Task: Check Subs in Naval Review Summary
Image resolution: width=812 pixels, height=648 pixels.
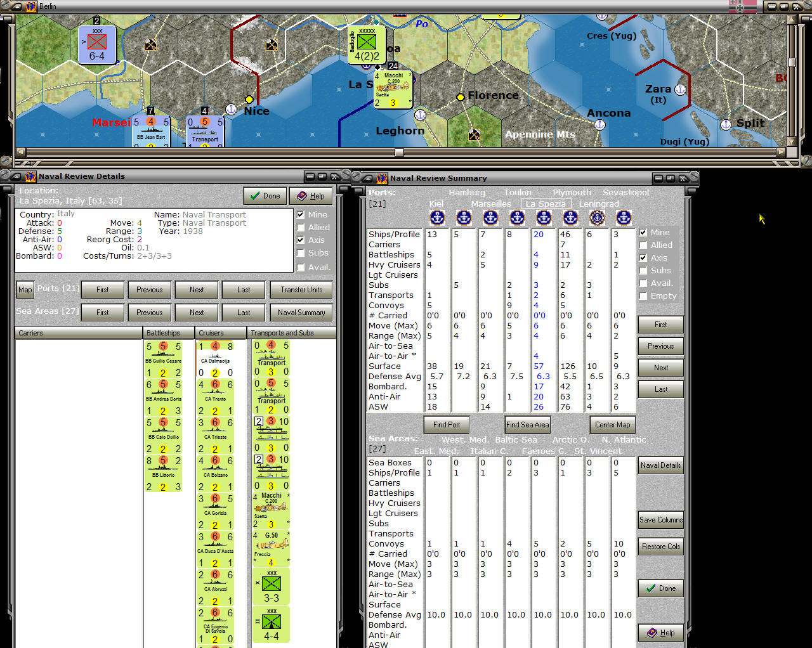Action: [643, 271]
